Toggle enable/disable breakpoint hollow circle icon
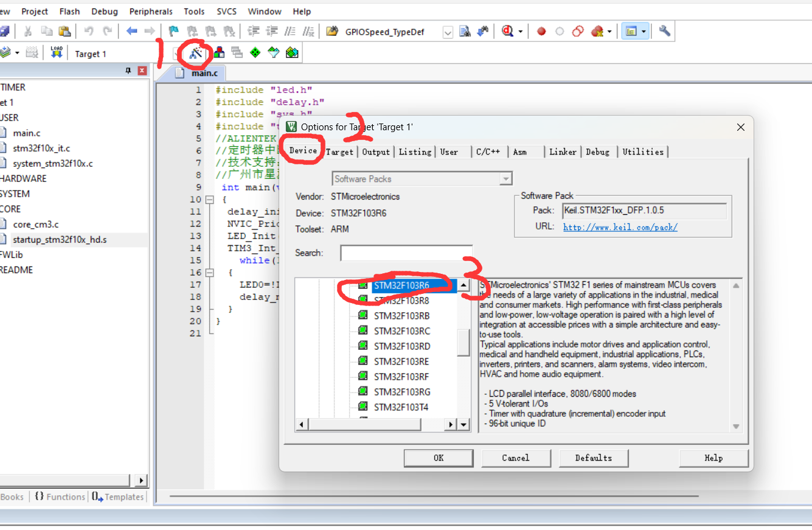This screenshot has width=812, height=530. [x=560, y=31]
